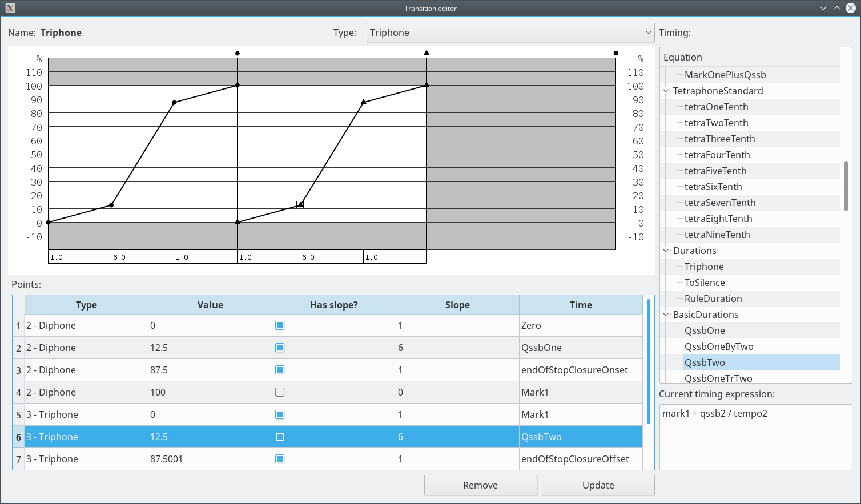Click the Slope column header
The image size is (861, 504).
coord(457,305)
